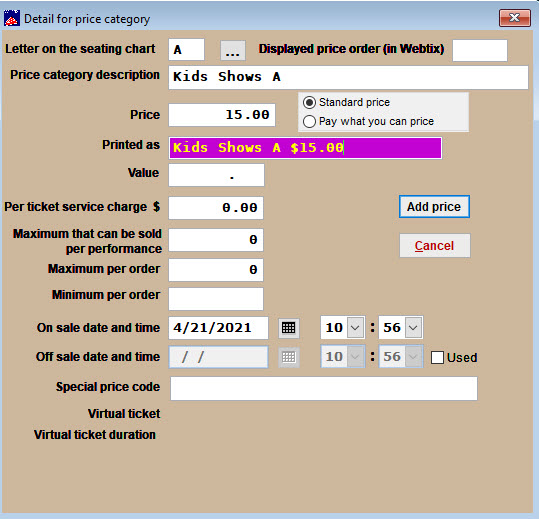Focus the Price category description field

[x=348, y=77]
